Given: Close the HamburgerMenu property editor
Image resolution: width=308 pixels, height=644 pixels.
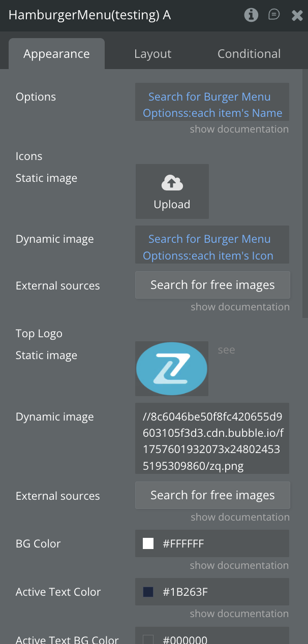Looking at the screenshot, I should tap(297, 15).
